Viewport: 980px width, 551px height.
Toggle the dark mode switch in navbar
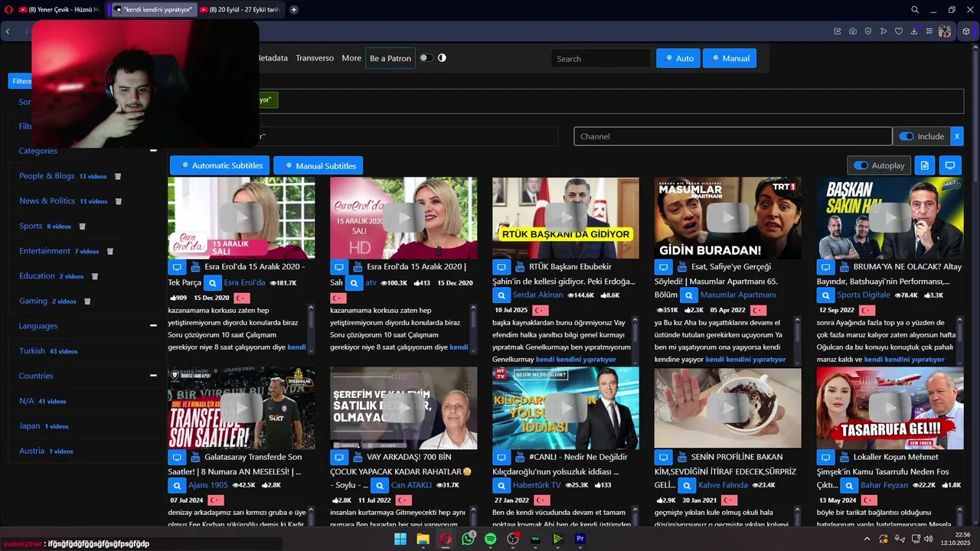[x=426, y=58]
